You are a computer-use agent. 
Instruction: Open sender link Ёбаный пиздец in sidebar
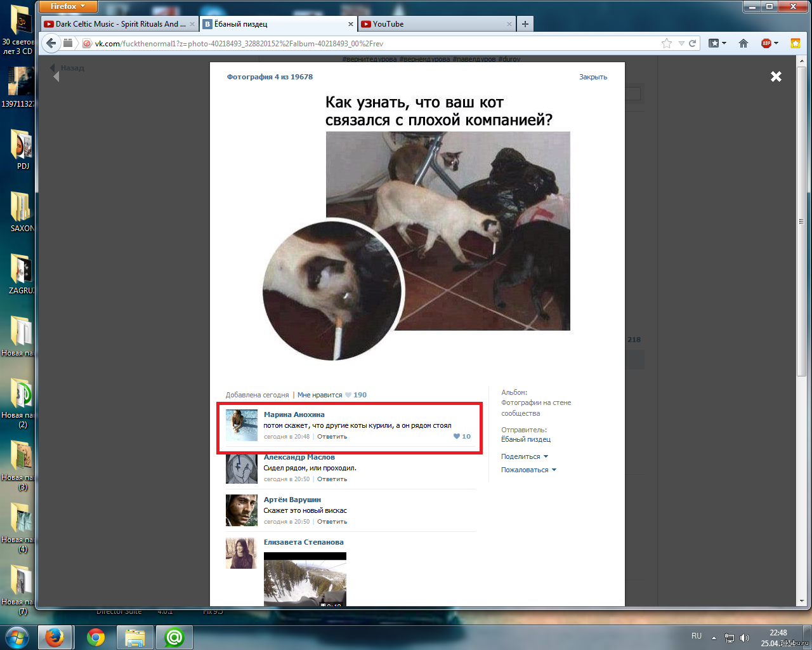[526, 439]
